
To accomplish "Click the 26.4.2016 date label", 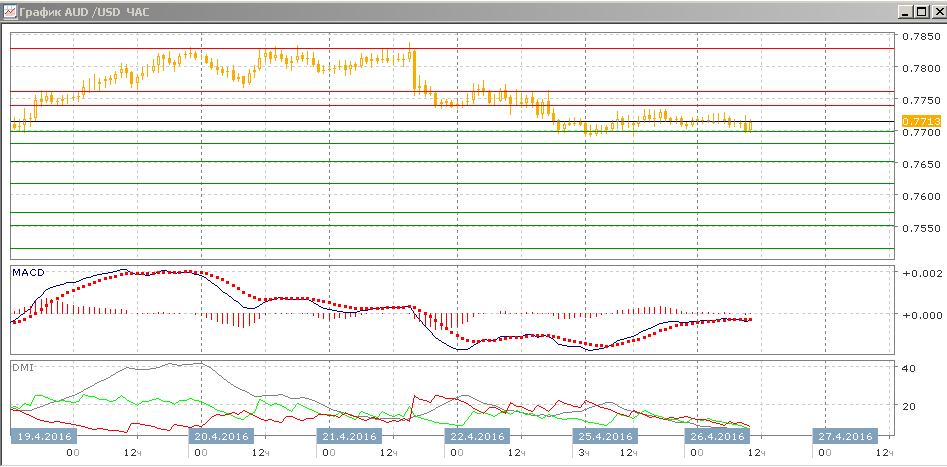I will [x=717, y=436].
